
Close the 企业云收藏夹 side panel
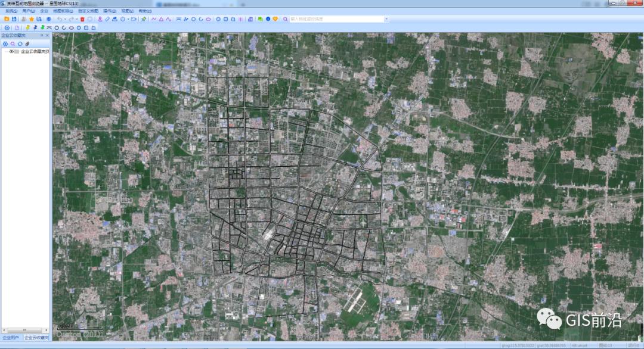pyautogui.click(x=47, y=36)
